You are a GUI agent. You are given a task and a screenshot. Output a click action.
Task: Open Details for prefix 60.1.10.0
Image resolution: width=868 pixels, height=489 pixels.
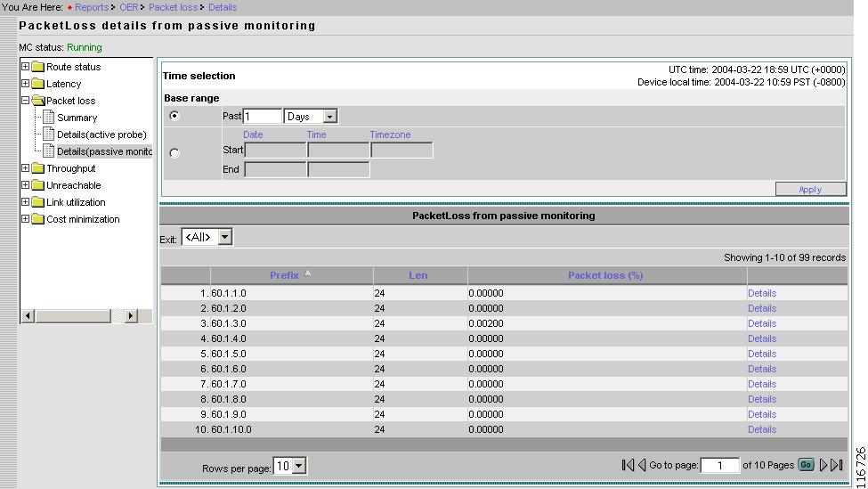762,429
